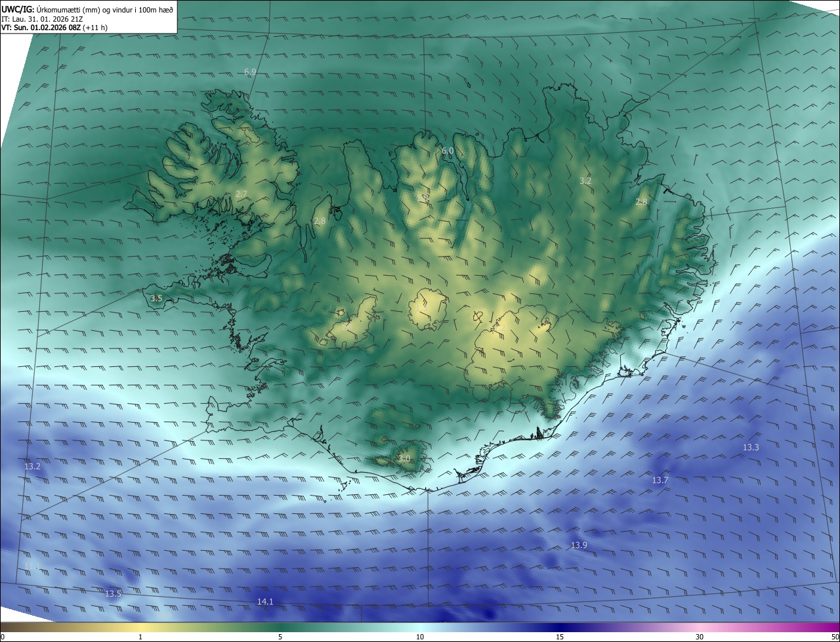Click the 13.5 value label over the ocean
The image size is (840, 642).
114,594
